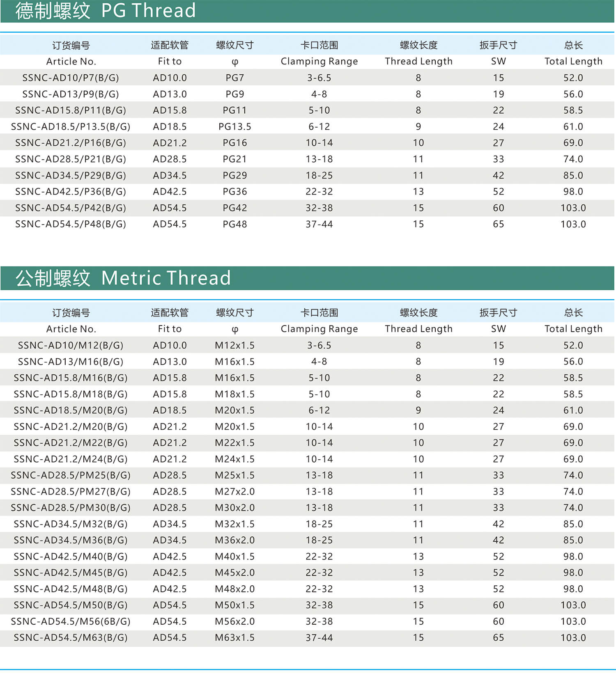This screenshot has height=676, width=616.
Task: Select article number SSNC-AD28.5/PM27(B/G)
Action: click(71, 492)
